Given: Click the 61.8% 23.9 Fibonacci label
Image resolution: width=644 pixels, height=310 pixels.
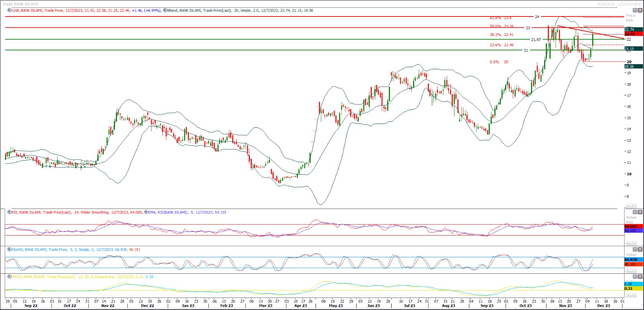Looking at the screenshot, I should [501, 18].
